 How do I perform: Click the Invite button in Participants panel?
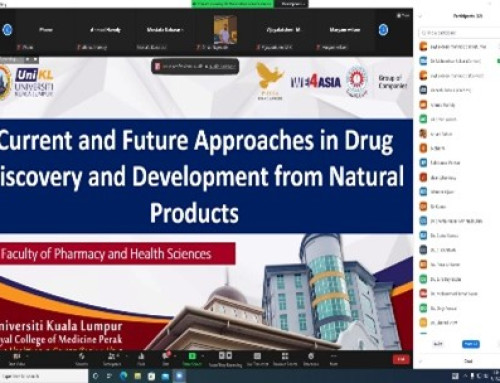(438, 344)
